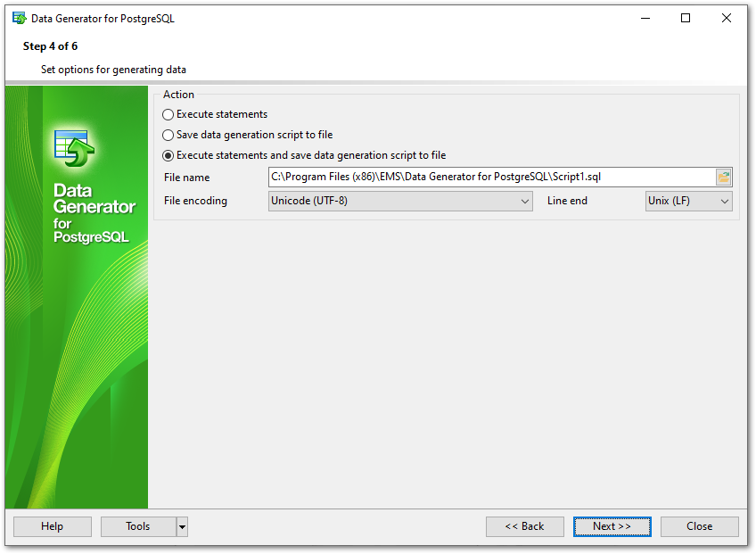Click the Close button at the bottom
The width and height of the screenshot is (756, 554).
(699, 526)
